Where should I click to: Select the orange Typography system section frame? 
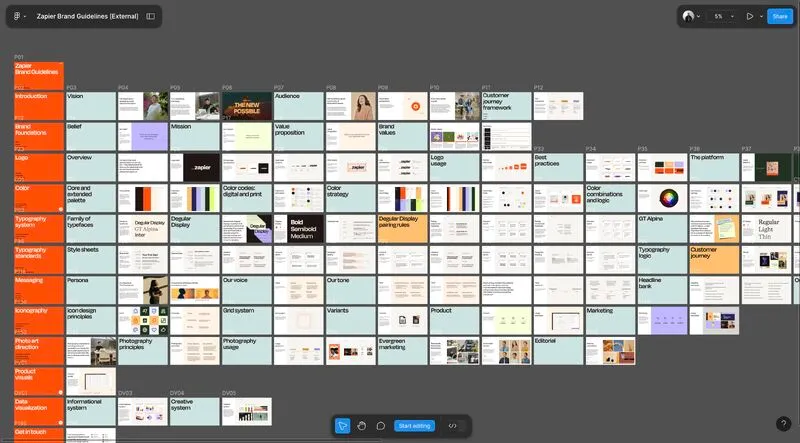pyautogui.click(x=39, y=229)
